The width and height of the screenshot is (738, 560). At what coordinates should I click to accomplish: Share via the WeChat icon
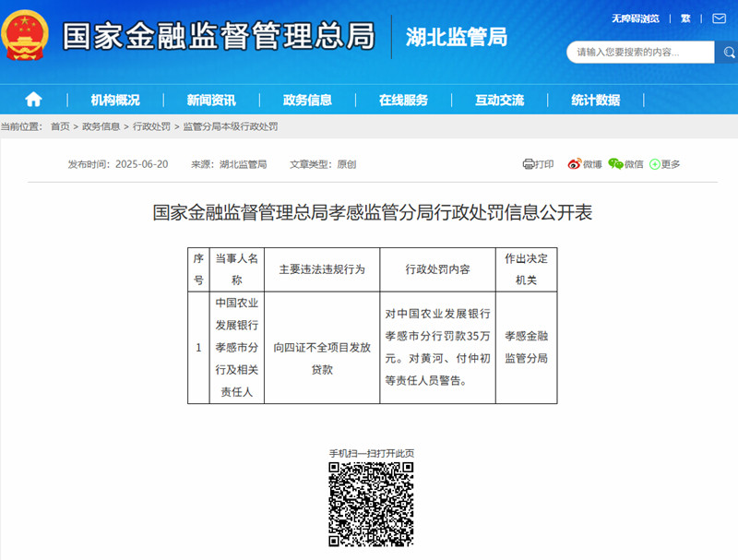point(615,164)
